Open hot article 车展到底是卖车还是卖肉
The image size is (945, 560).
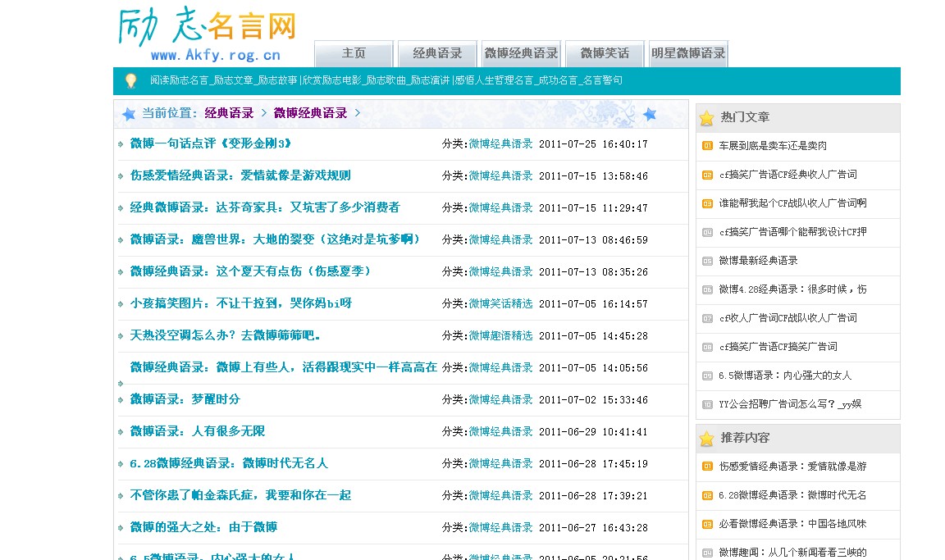(773, 146)
